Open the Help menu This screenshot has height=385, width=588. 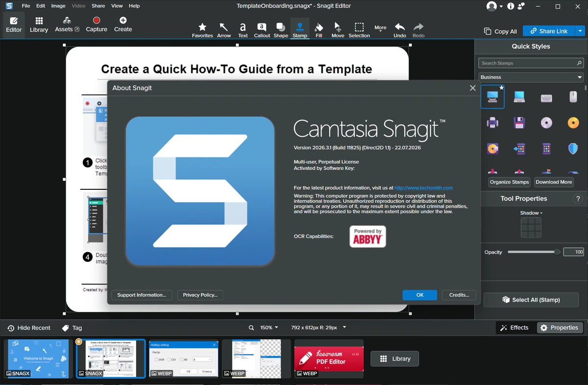134,6
